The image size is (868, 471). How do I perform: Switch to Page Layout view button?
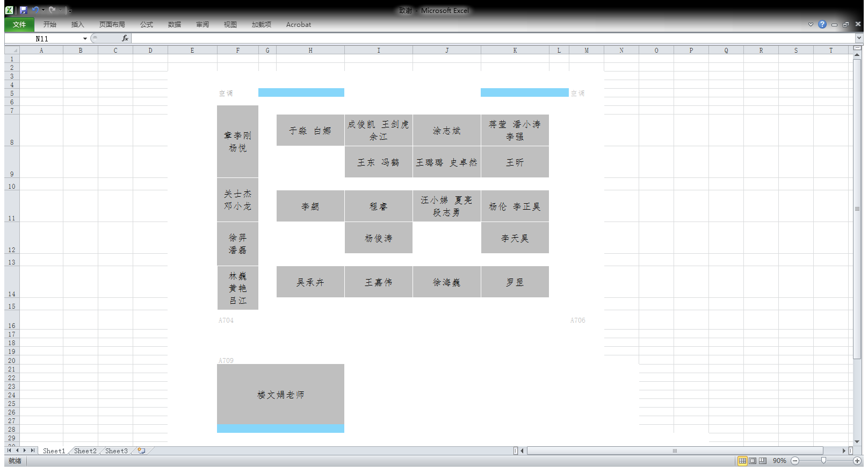tap(753, 461)
